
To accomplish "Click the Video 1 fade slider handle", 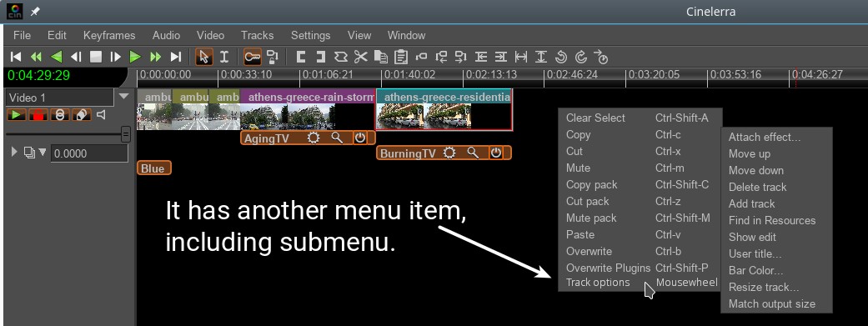I will pos(126,134).
